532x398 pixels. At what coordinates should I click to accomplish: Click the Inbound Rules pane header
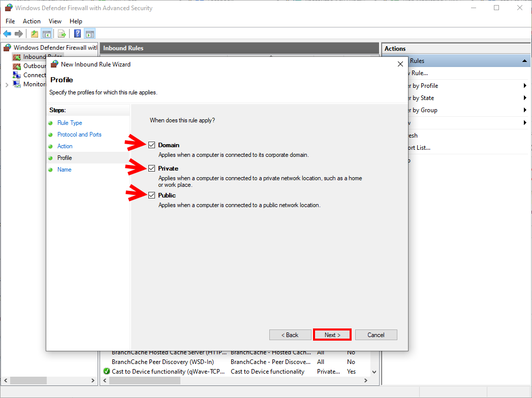click(x=239, y=48)
